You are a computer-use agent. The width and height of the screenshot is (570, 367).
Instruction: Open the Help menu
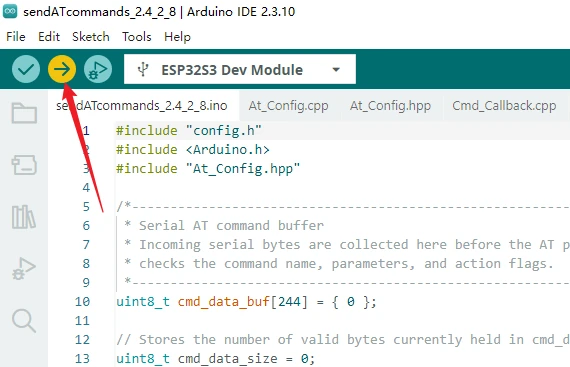[x=177, y=36]
